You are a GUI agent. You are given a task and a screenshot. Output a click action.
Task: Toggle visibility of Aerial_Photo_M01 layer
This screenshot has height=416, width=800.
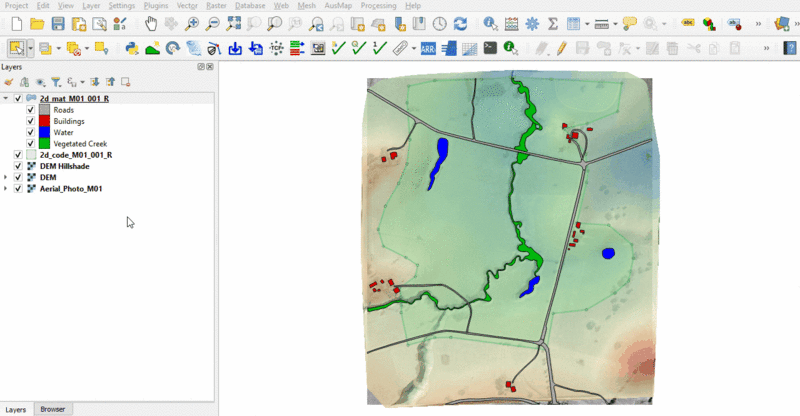[x=18, y=188]
